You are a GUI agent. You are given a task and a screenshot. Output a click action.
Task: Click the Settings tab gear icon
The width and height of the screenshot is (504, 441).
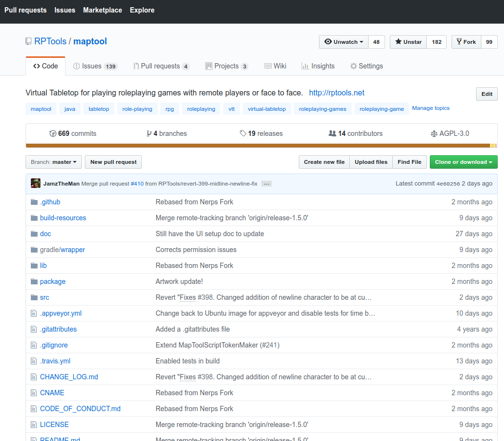[354, 66]
